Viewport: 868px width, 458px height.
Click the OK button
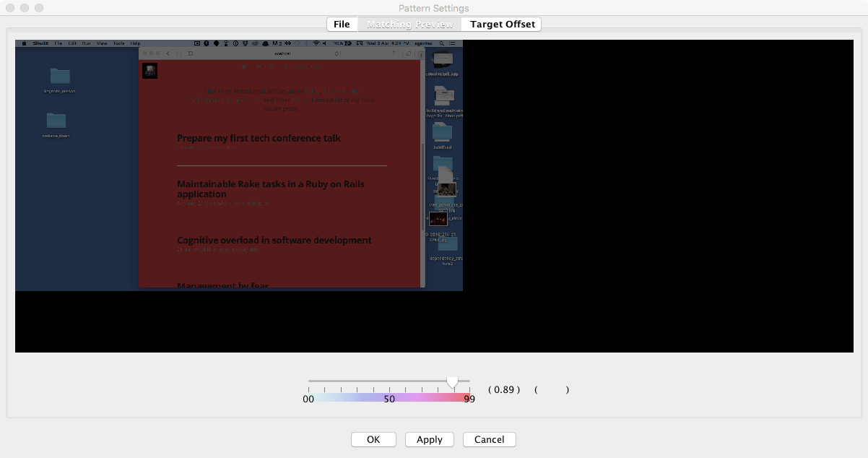tap(373, 439)
